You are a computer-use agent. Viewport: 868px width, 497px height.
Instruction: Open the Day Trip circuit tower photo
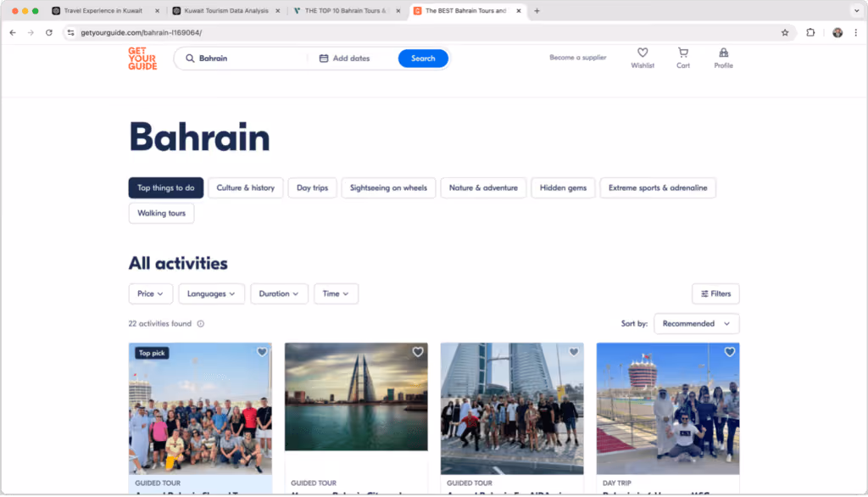pos(668,409)
